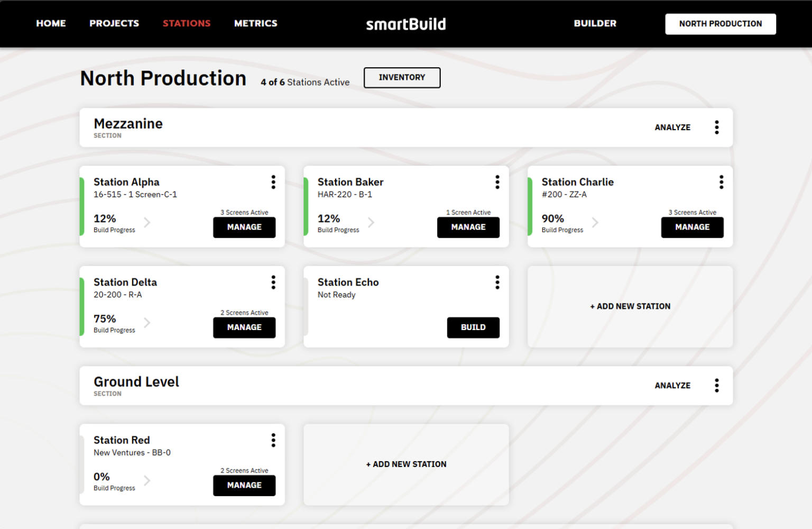Switch to the Metrics nav tab
812x529 pixels.
point(255,23)
